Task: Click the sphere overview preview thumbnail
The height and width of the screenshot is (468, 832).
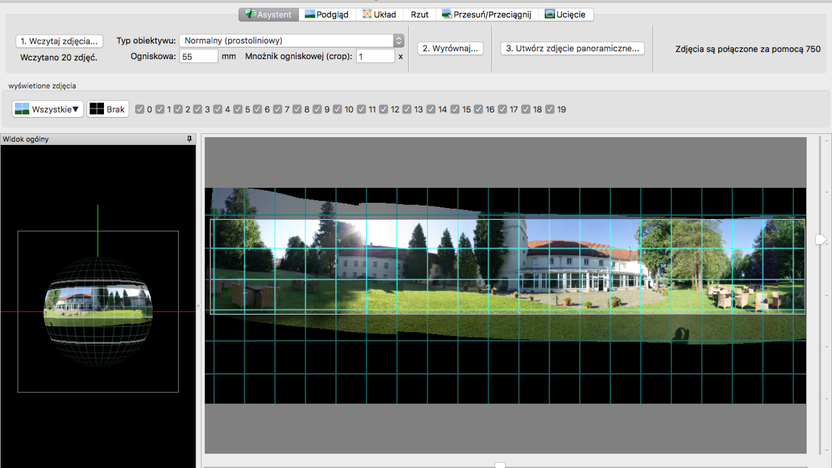Action: 98,311
